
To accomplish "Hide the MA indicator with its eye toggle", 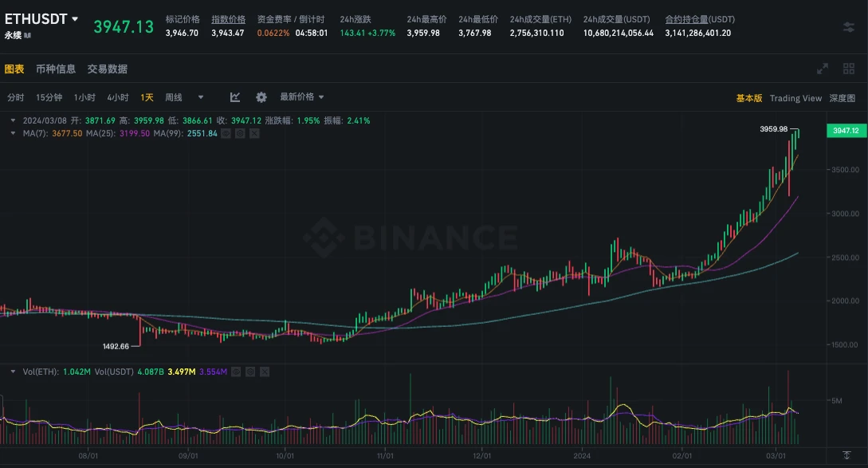I will (226, 133).
